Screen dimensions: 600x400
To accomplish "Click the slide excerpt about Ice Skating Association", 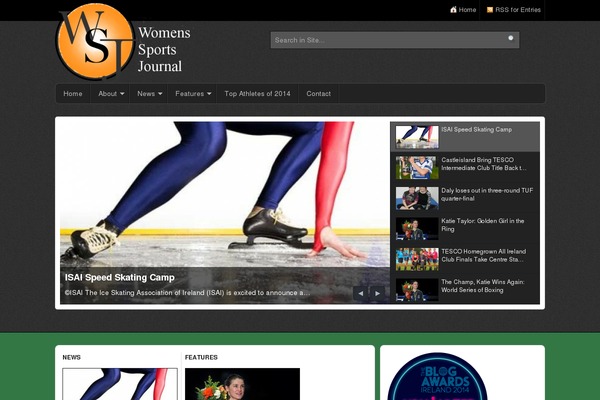I will click(x=187, y=293).
